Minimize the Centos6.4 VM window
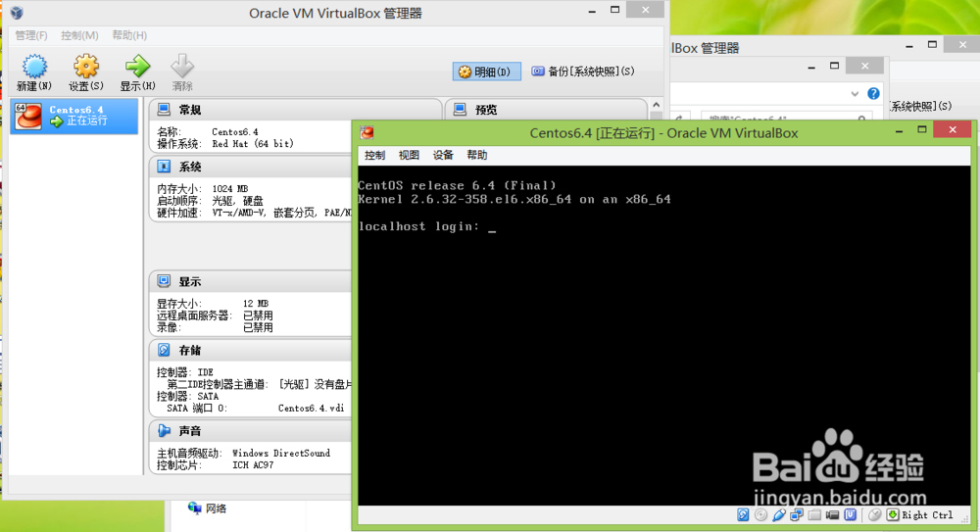Image resolution: width=980 pixels, height=532 pixels. (899, 131)
